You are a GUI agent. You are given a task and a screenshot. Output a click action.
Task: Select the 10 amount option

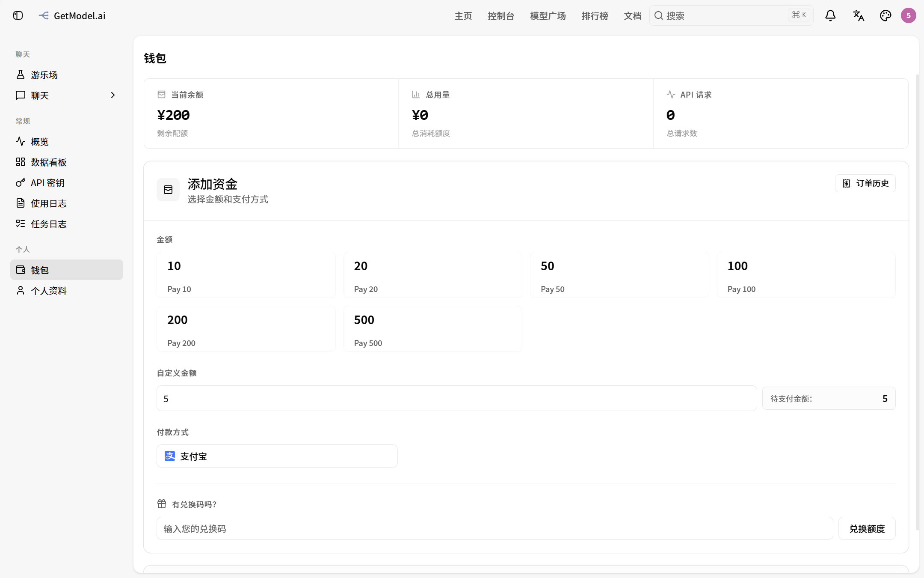246,275
